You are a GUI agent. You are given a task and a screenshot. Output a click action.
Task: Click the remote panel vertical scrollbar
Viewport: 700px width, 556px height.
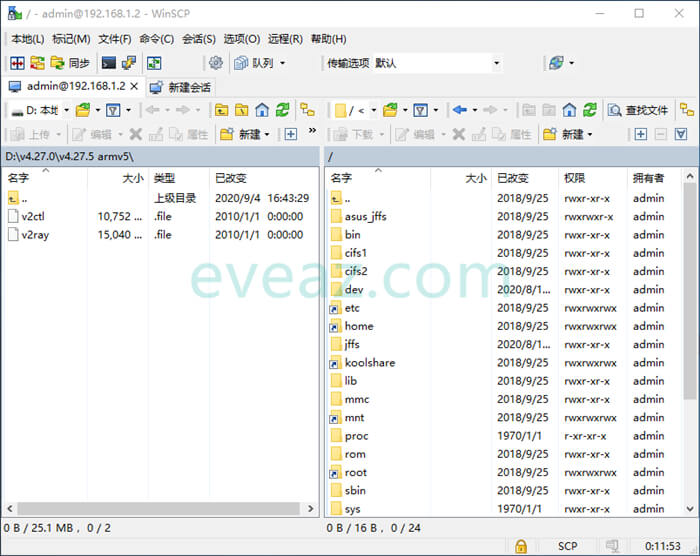click(x=690, y=290)
